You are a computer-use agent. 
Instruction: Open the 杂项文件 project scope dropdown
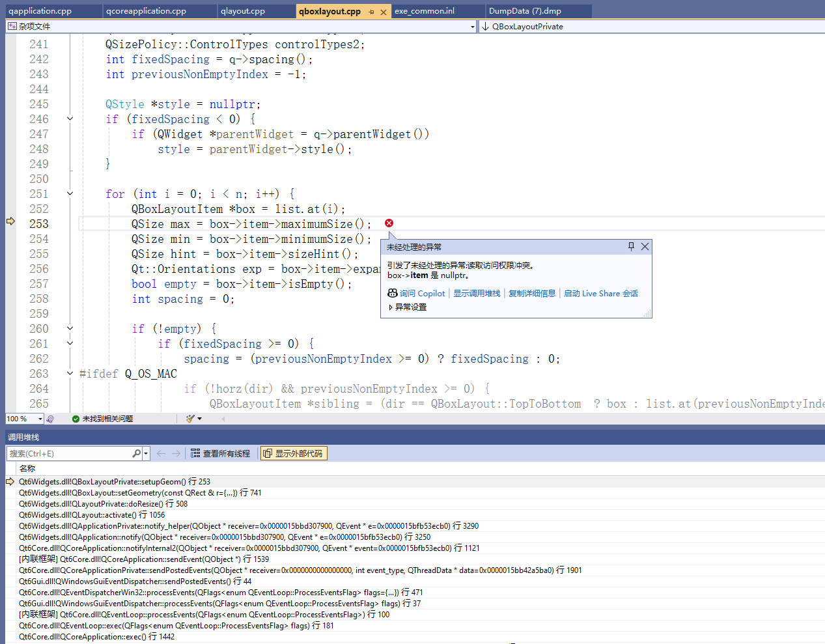pyautogui.click(x=473, y=27)
